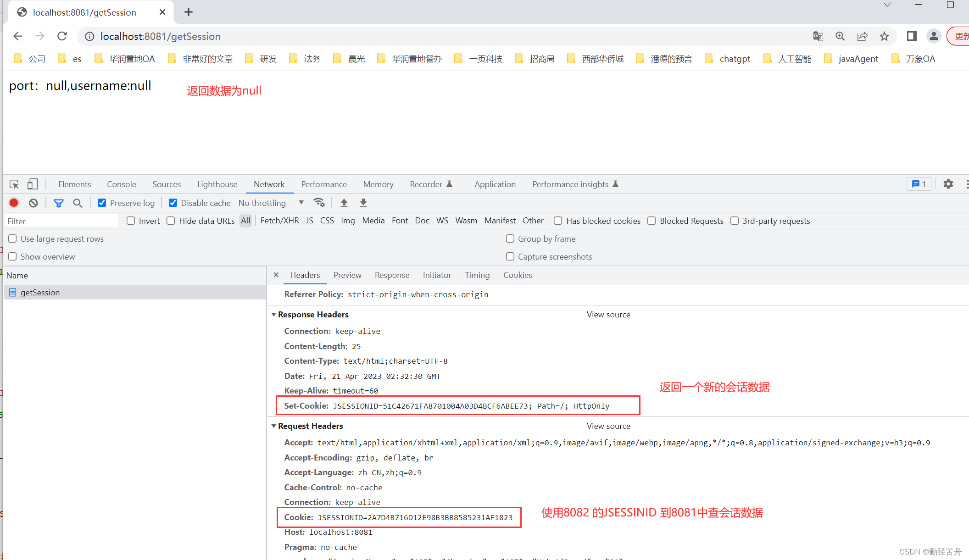View source of Response Headers

click(x=608, y=315)
